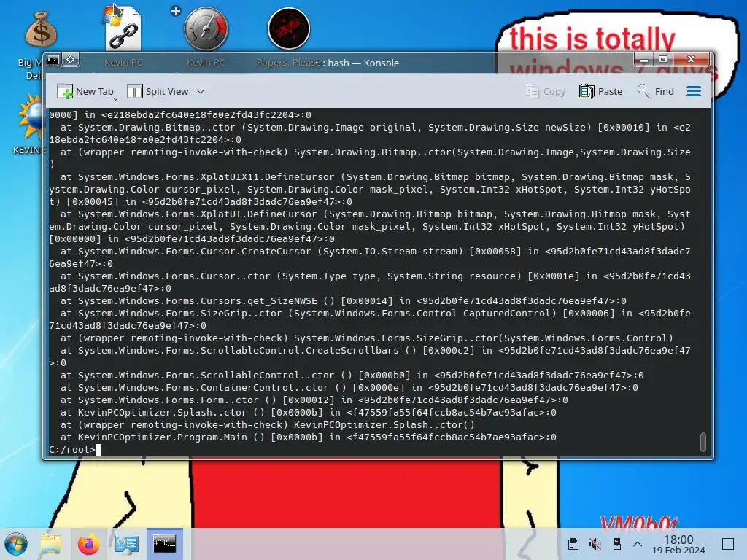The width and height of the screenshot is (747, 560).
Task: Open the KEVIN sun globe desktop icon
Action: click(x=31, y=117)
